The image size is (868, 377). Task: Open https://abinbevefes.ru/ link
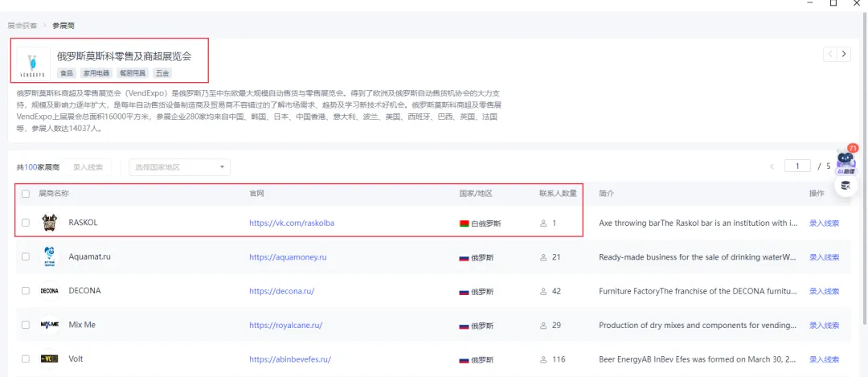[x=290, y=360]
